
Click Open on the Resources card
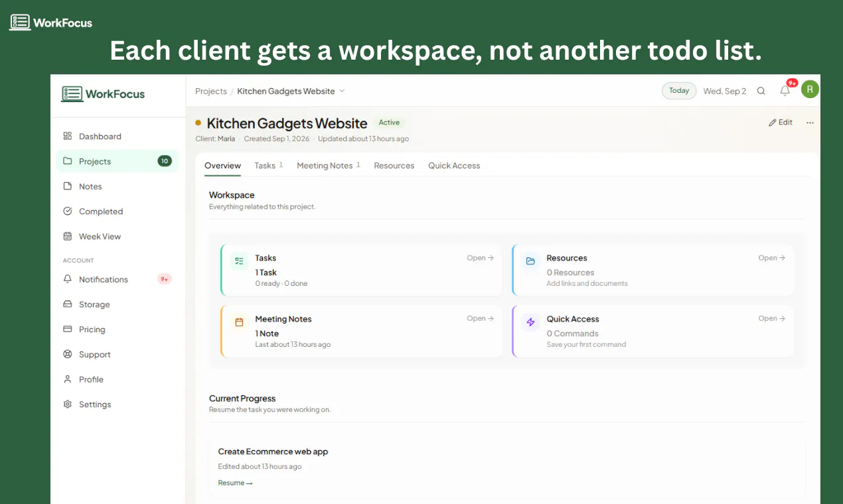[772, 258]
